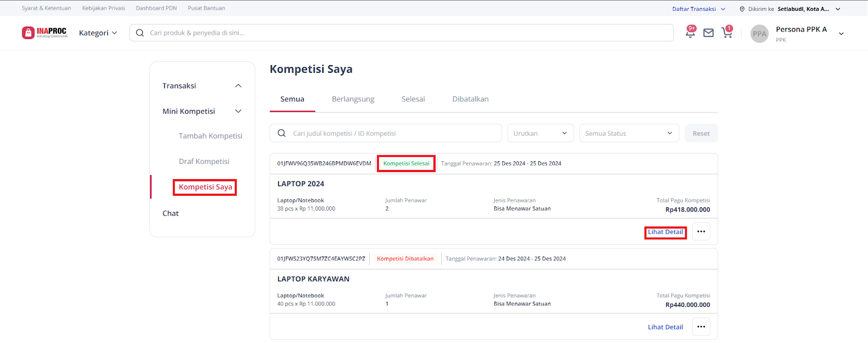Switch to the Berlangsung tab
The width and height of the screenshot is (868, 343).
tap(353, 99)
